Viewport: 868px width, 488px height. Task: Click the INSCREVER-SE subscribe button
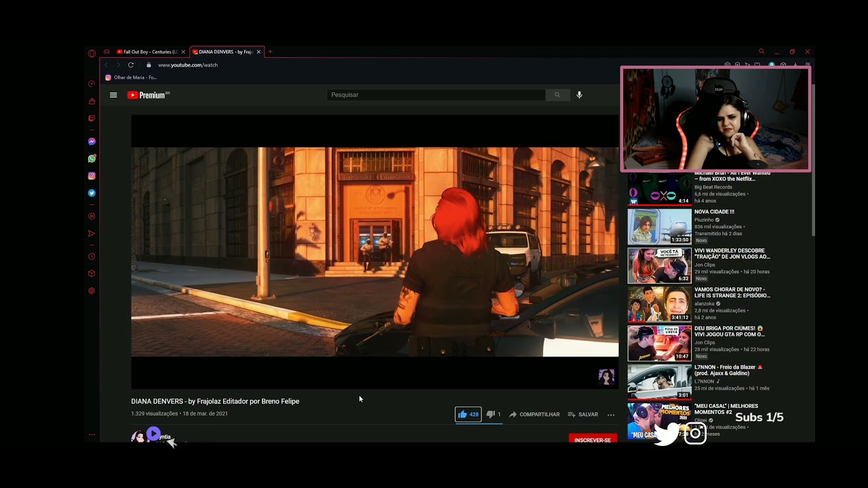click(593, 440)
